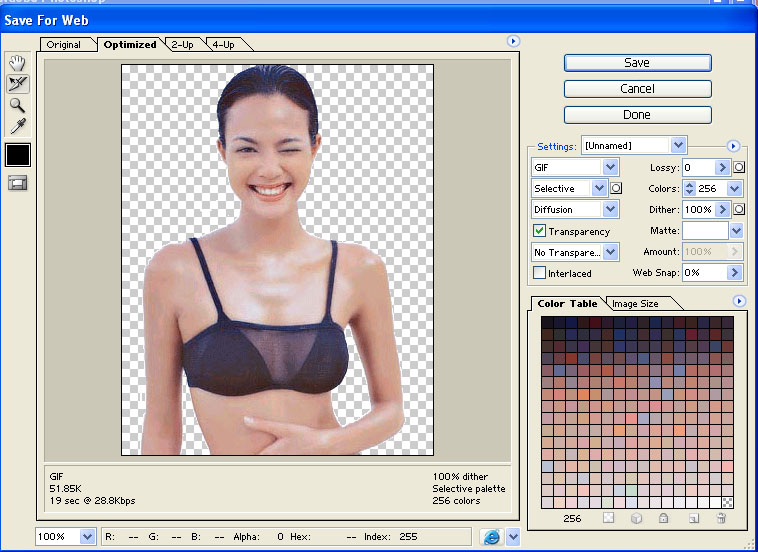This screenshot has height=552, width=758.
Task: Click the '100% dither' info text
Action: (460, 477)
